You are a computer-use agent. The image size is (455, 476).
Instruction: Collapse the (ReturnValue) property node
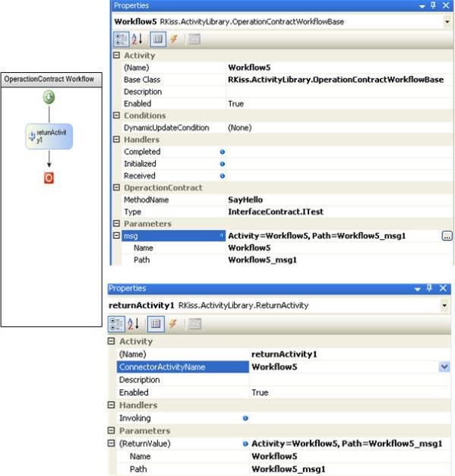[112, 443]
